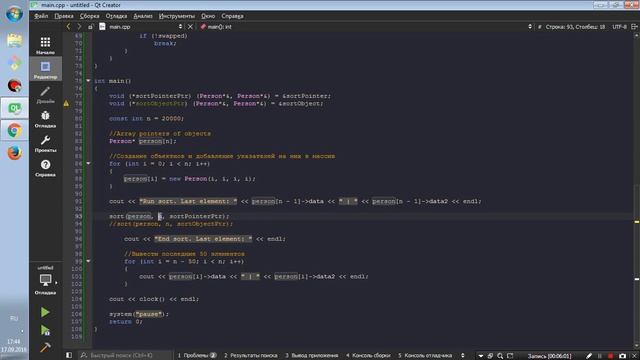Screen dimensions: 640x360
Task: Open the recording toolbar dropdown arrow
Action: (480, 356)
